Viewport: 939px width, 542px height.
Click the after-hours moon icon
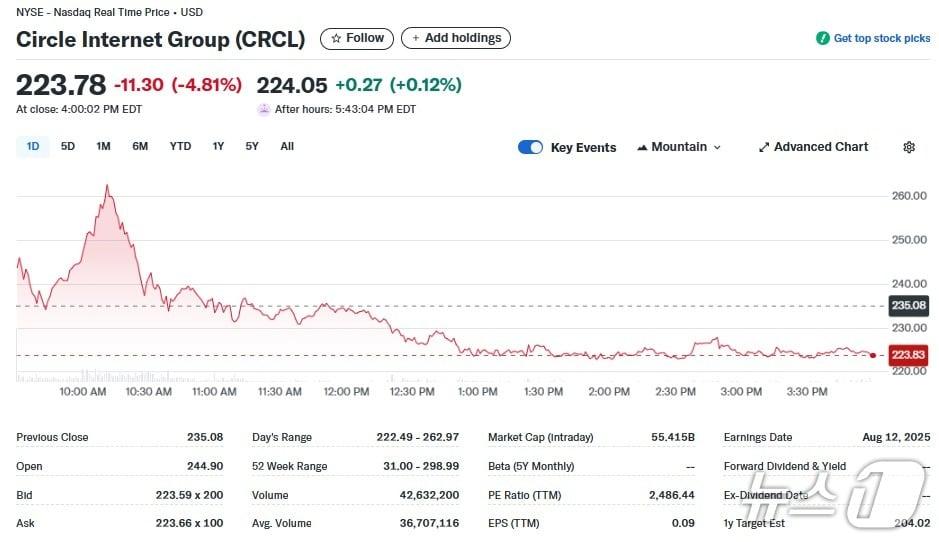[264, 109]
